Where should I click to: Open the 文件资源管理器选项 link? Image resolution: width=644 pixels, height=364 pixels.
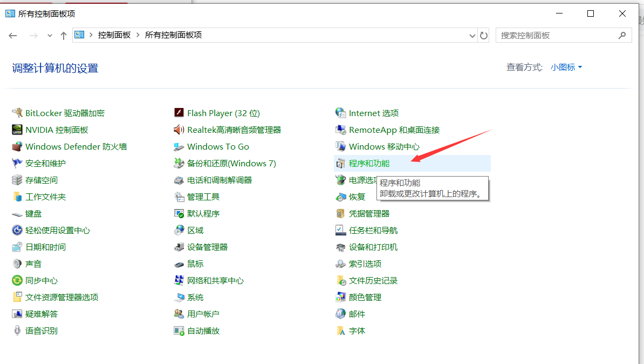(61, 298)
